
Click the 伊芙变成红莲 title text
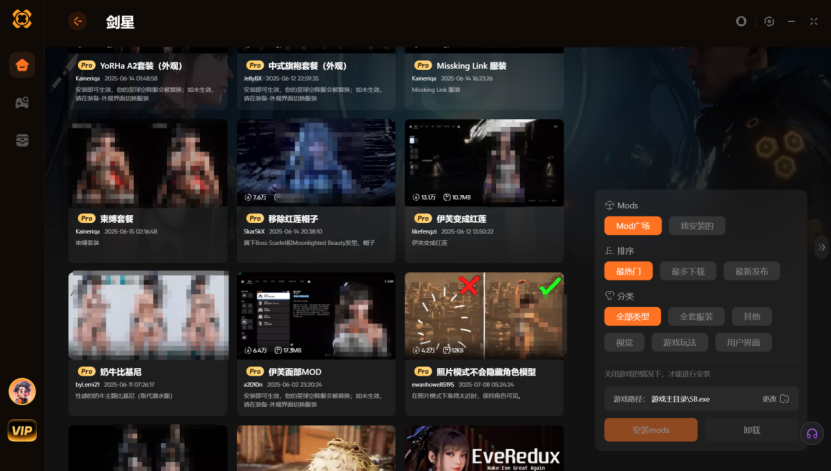(x=461, y=219)
